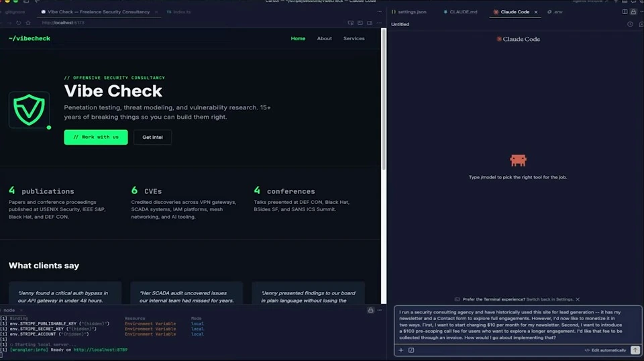Click the 'presented findings to our board' testimonial
Screen dimensions: 644x361
pos(308,293)
